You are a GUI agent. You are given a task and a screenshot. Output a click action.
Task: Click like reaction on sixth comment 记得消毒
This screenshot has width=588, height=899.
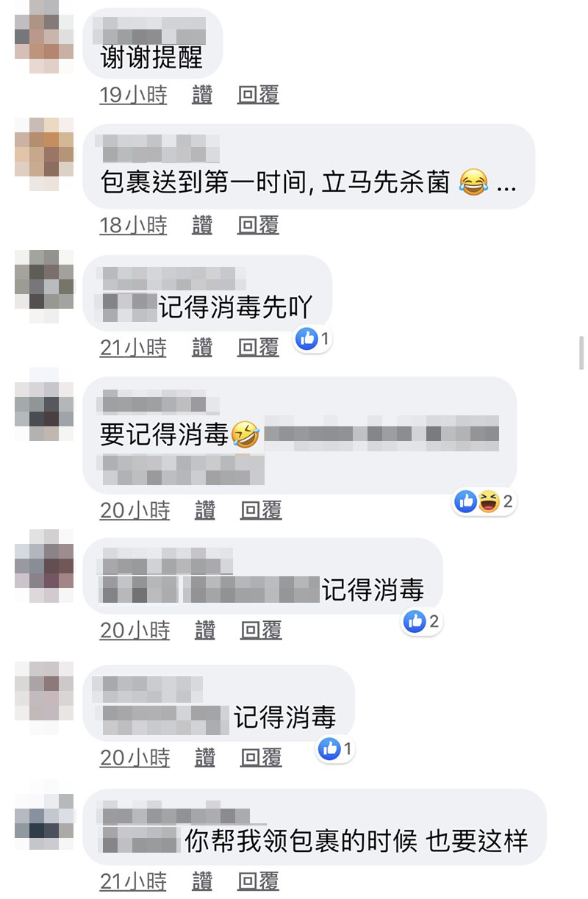click(336, 749)
